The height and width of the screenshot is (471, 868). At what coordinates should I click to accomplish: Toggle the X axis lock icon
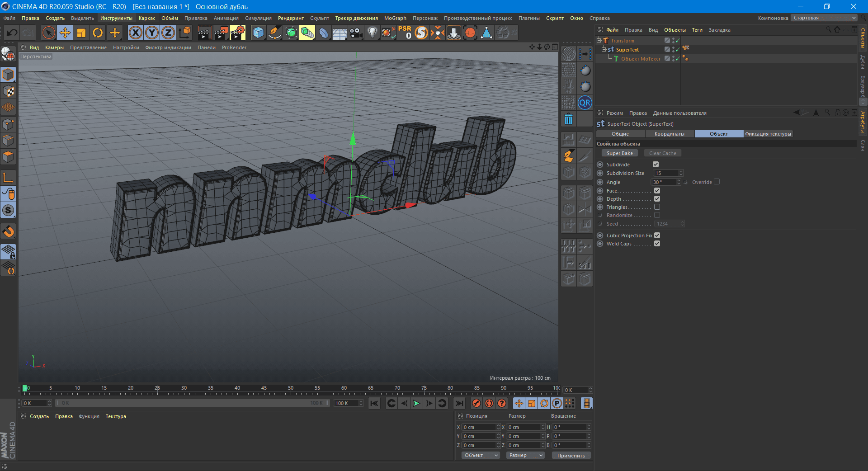136,33
